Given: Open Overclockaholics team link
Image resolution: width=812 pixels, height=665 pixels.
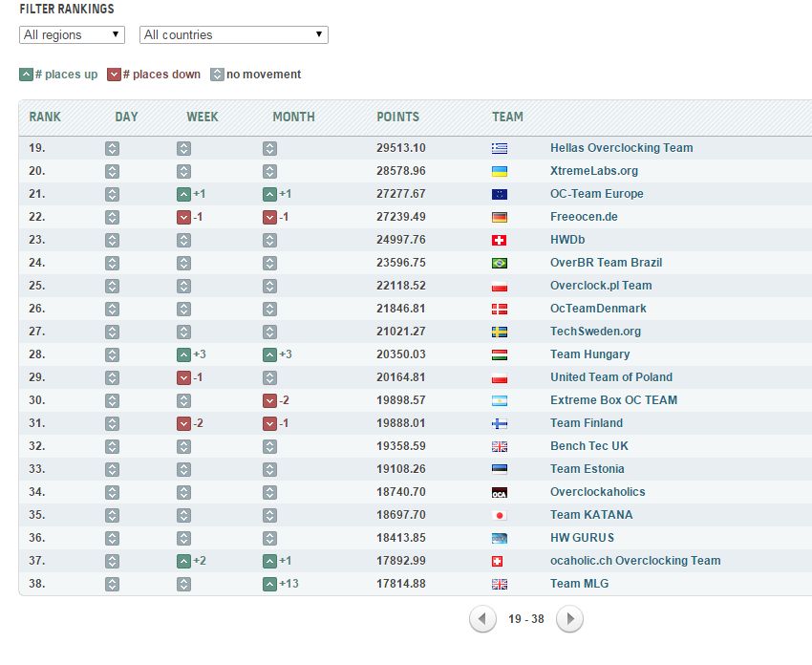Looking at the screenshot, I should 598,491.
